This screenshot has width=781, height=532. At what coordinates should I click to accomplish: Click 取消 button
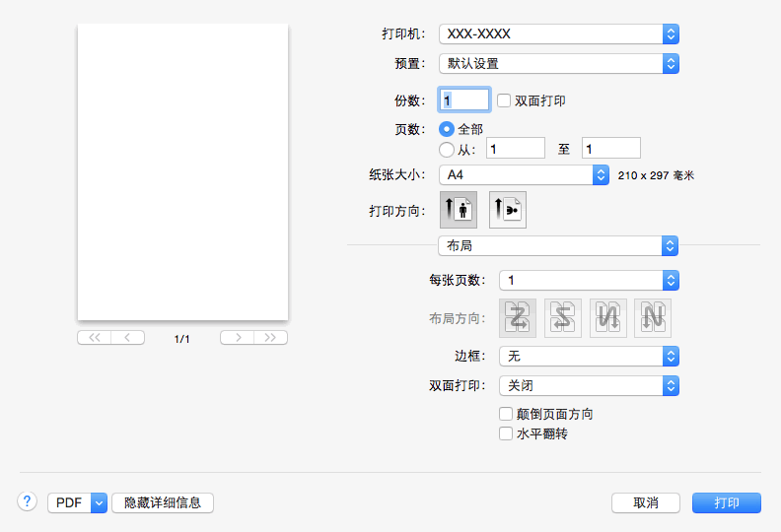646,502
